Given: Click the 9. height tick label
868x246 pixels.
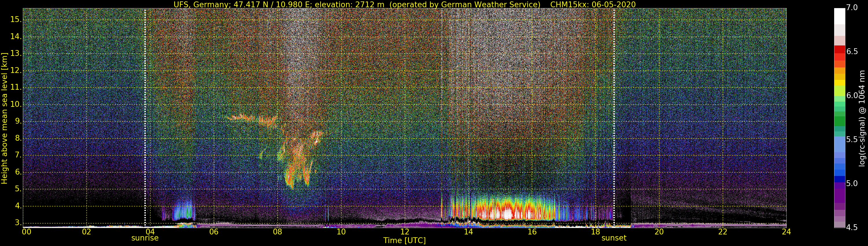Looking at the screenshot, I should [18, 121].
